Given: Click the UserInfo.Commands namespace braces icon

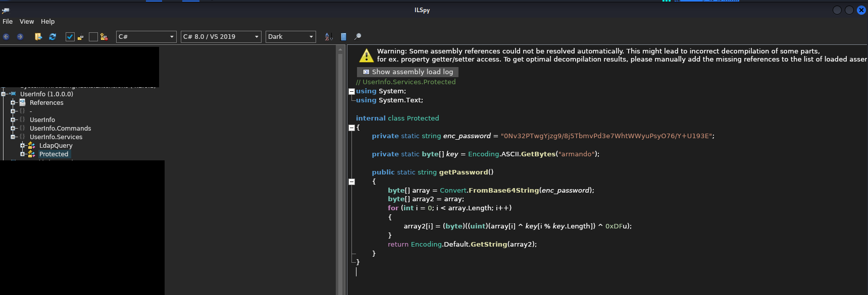Looking at the screenshot, I should (22, 128).
